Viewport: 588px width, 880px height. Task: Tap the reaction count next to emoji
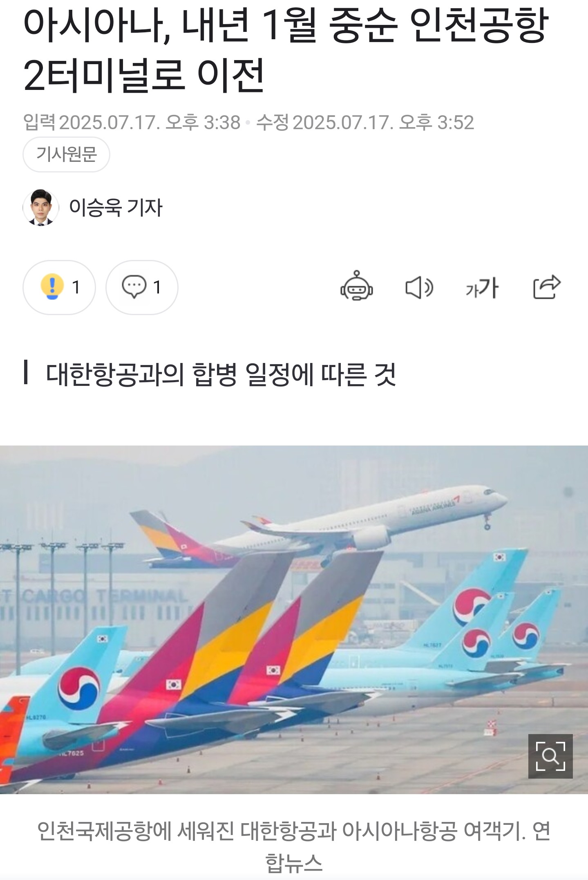(76, 287)
